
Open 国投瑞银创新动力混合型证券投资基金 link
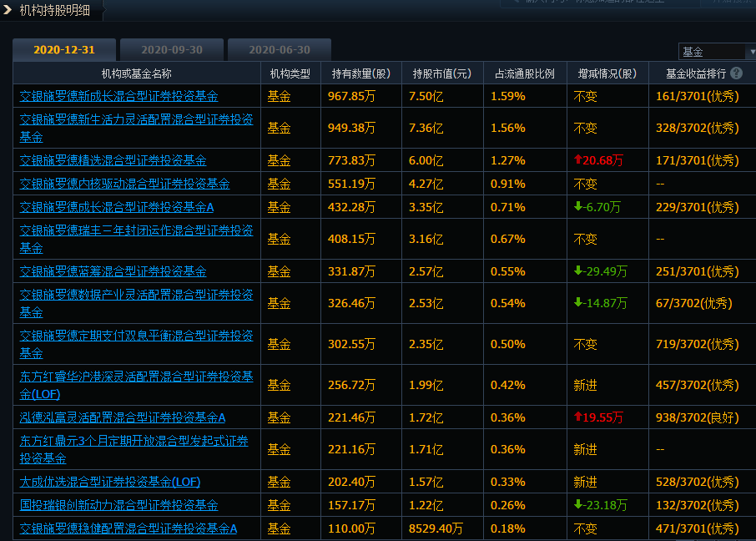[x=118, y=505]
